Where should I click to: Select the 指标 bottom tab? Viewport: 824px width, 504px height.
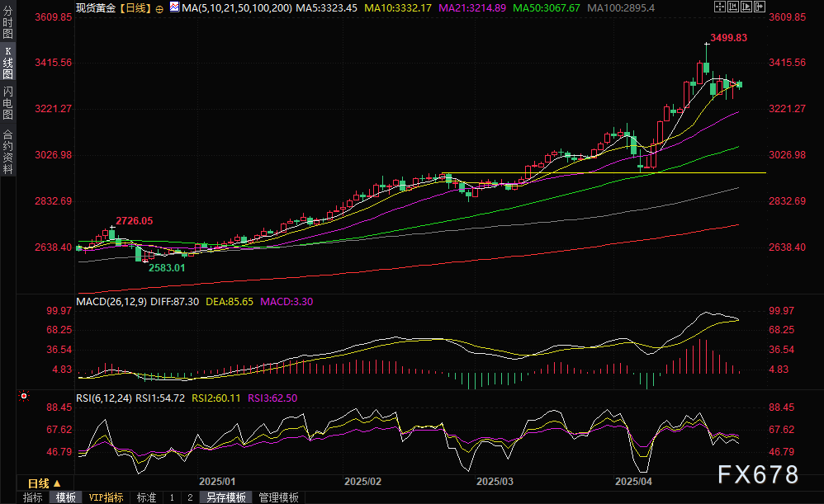click(33, 497)
